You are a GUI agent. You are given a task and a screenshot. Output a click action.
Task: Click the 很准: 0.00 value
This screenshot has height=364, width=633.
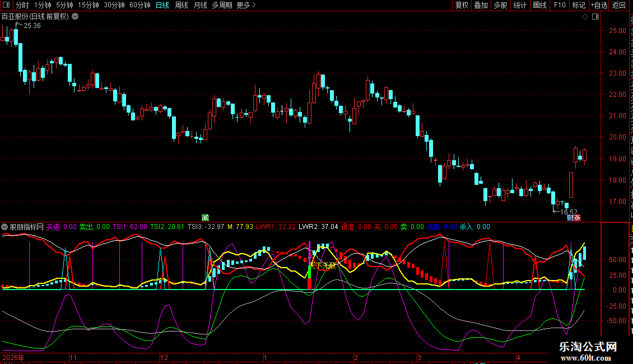(x=356, y=227)
